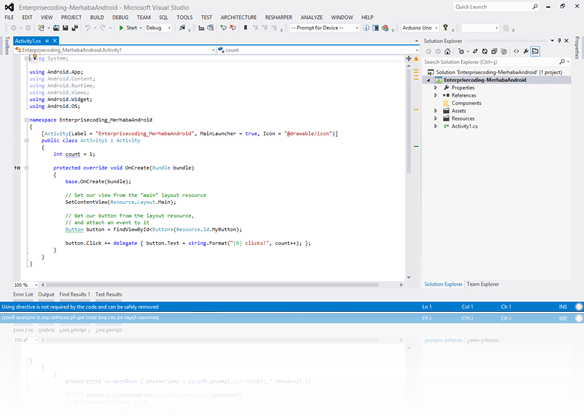Click the View Code icon in Solution Explorer

pyautogui.click(x=516, y=51)
